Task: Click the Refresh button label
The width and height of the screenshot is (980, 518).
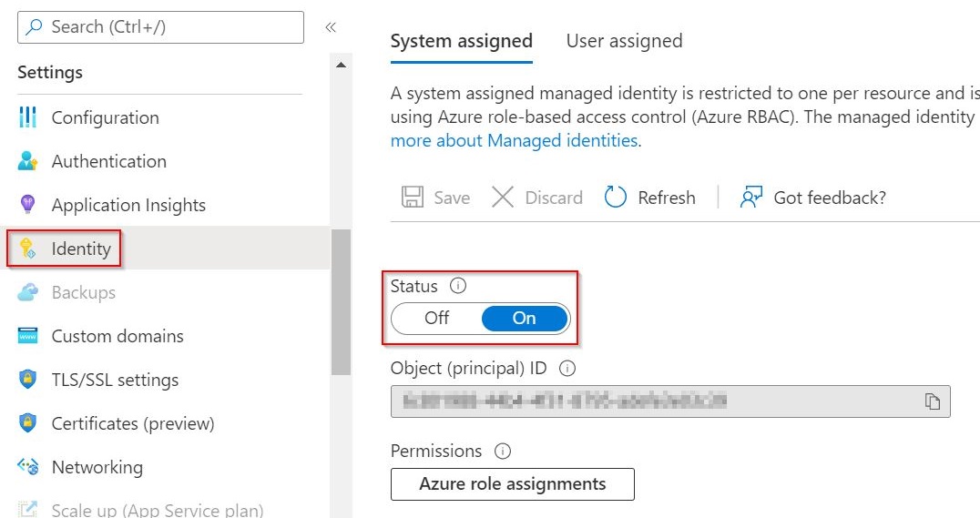Action: point(667,198)
